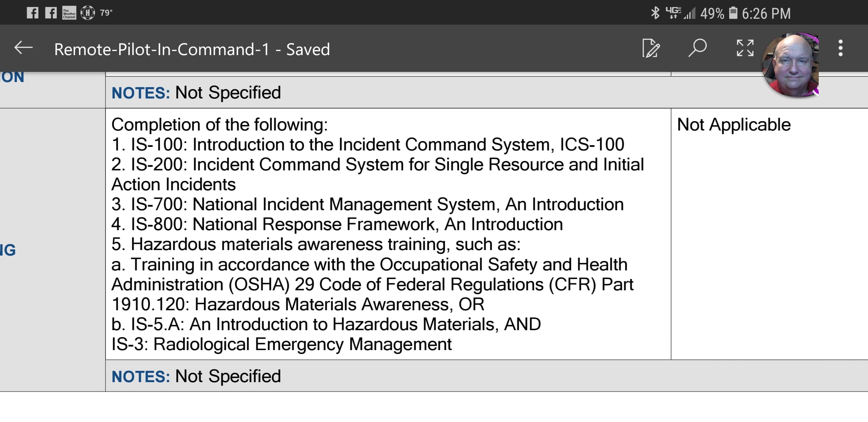Select the 'Not Applicable' table cell
The height and width of the screenshot is (422, 868).
733,125
